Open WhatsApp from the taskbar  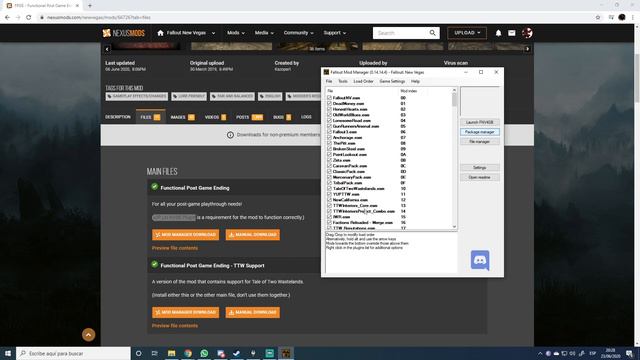click(204, 353)
